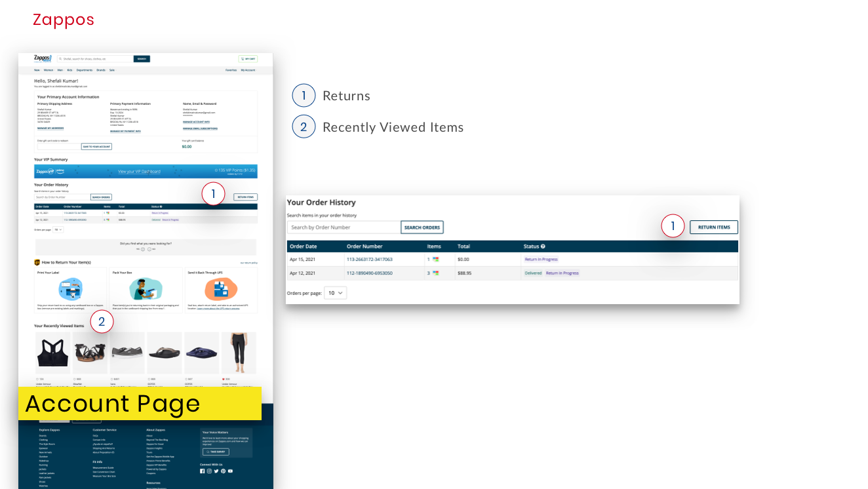The height and width of the screenshot is (489, 868).
Task: Open the gray Vans sneaker recently viewed item
Action: [127, 353]
